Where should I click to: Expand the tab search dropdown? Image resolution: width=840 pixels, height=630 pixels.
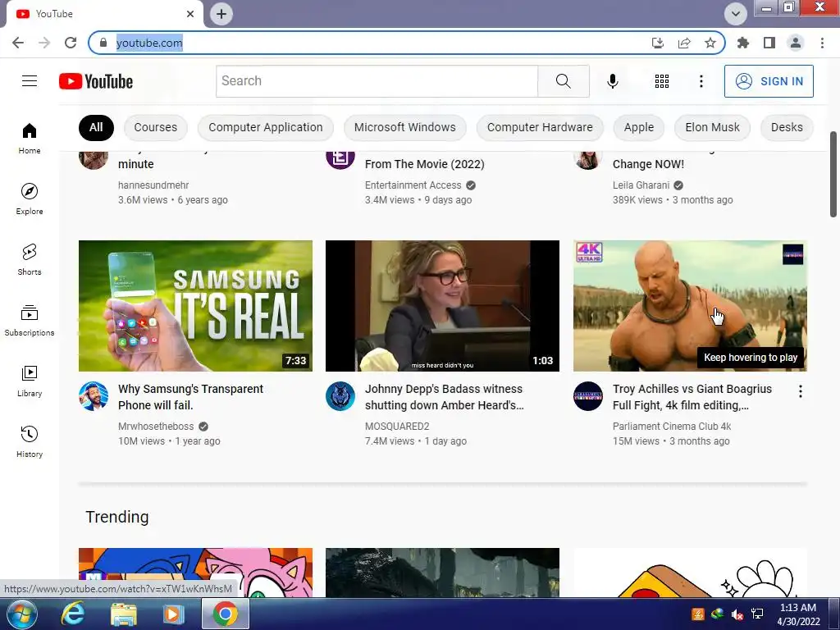(736, 14)
